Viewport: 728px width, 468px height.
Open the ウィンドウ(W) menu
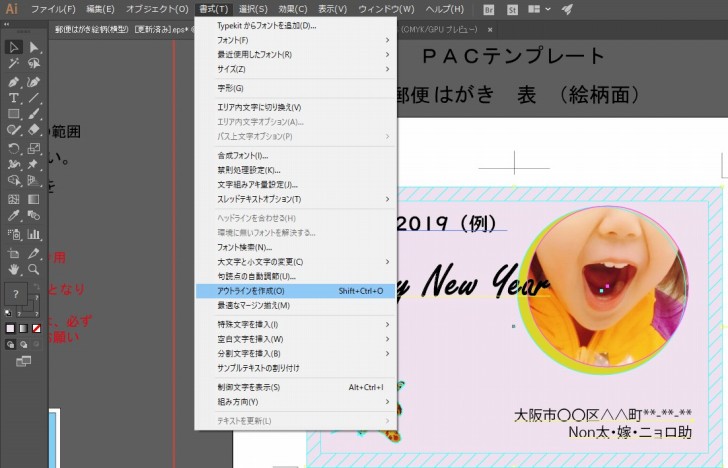click(x=386, y=9)
